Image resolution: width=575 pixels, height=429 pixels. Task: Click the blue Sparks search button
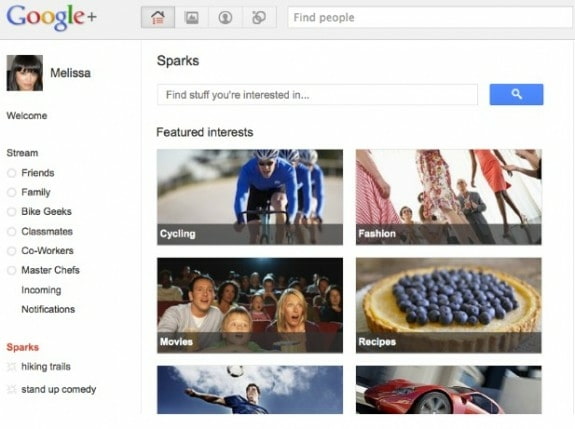[516, 94]
